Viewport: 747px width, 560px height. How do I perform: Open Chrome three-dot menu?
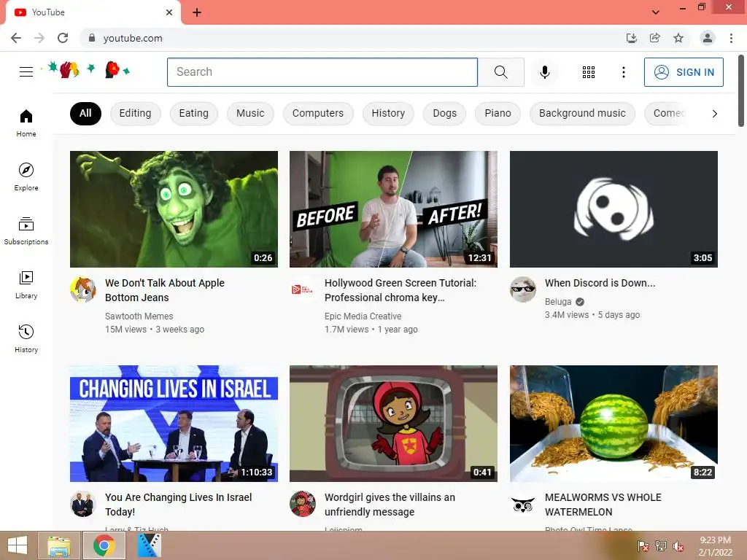pyautogui.click(x=731, y=38)
